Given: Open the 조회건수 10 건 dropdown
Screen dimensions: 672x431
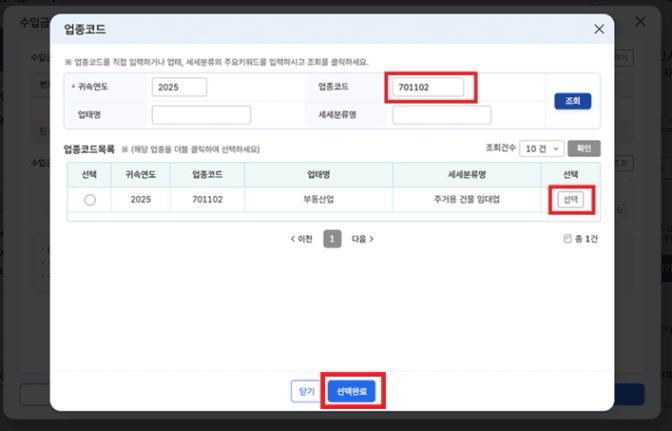Looking at the screenshot, I should pyautogui.click(x=542, y=149).
